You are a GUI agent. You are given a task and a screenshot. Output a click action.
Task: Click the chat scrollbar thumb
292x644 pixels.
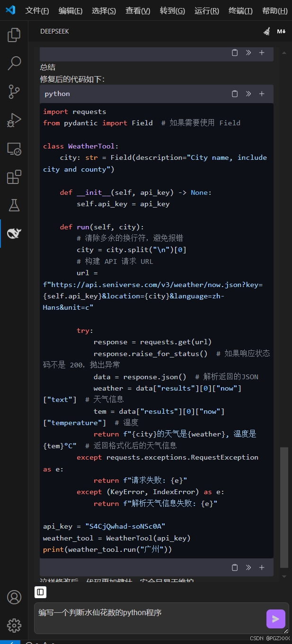coord(284,507)
